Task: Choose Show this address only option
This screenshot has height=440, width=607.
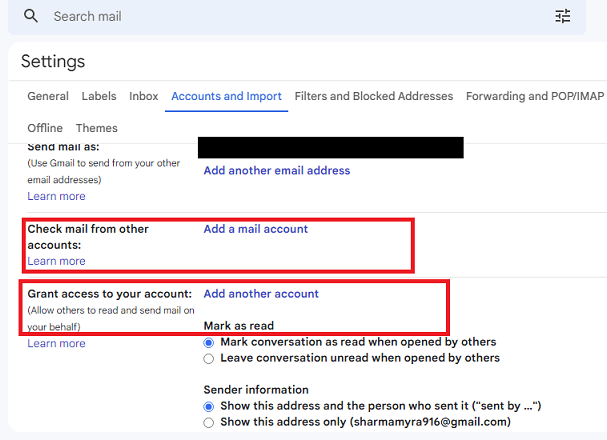Action: click(209, 423)
